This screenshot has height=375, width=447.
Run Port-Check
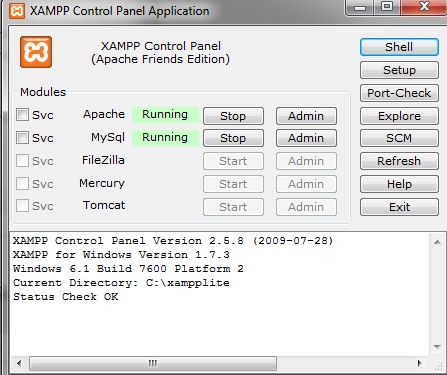[x=399, y=93]
